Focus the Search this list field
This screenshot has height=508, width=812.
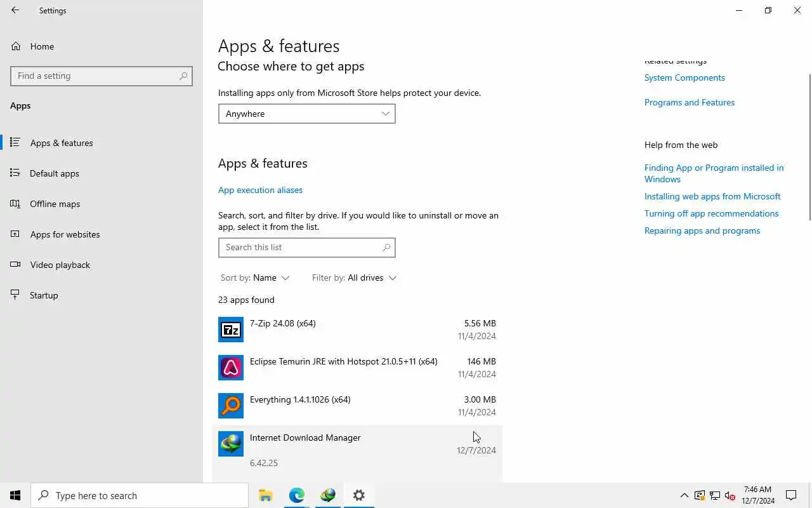click(x=306, y=247)
